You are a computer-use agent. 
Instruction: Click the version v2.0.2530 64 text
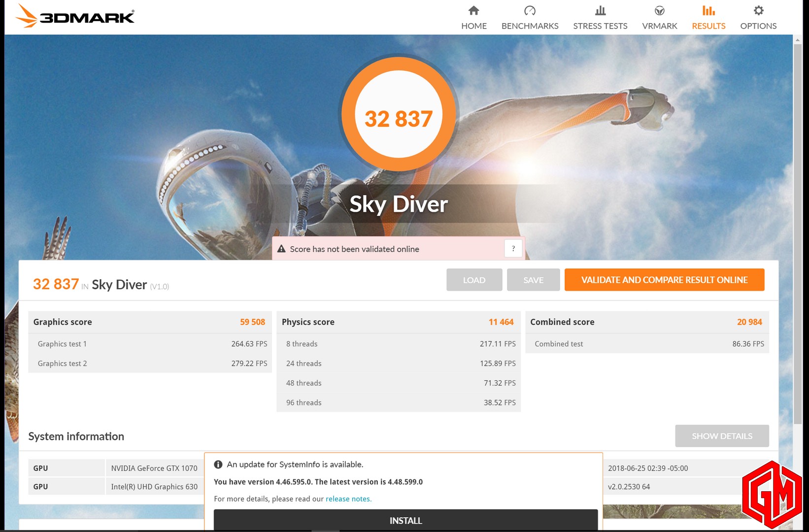[x=629, y=486]
